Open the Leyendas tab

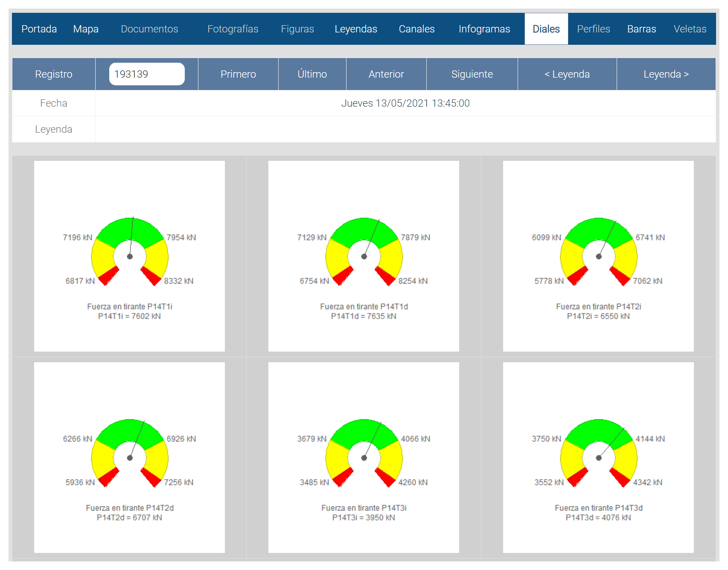point(355,29)
